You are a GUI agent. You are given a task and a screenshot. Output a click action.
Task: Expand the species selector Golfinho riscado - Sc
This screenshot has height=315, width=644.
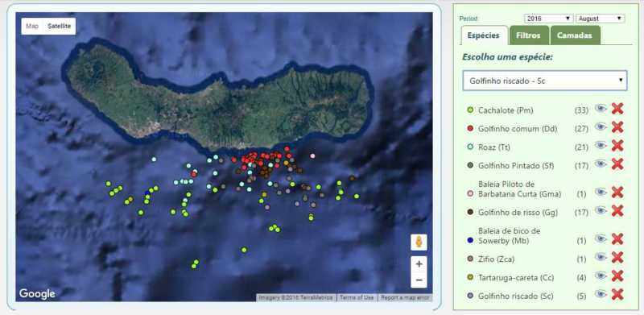545,81
